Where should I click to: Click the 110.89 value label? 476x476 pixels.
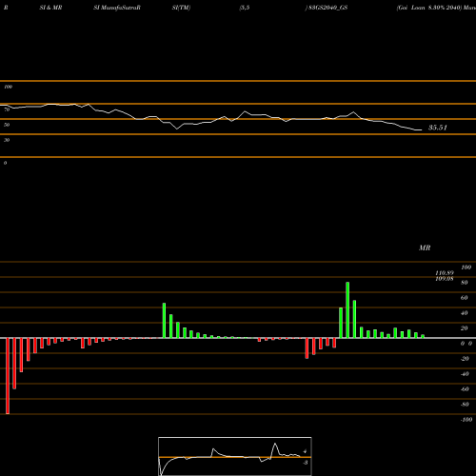tap(445, 273)
